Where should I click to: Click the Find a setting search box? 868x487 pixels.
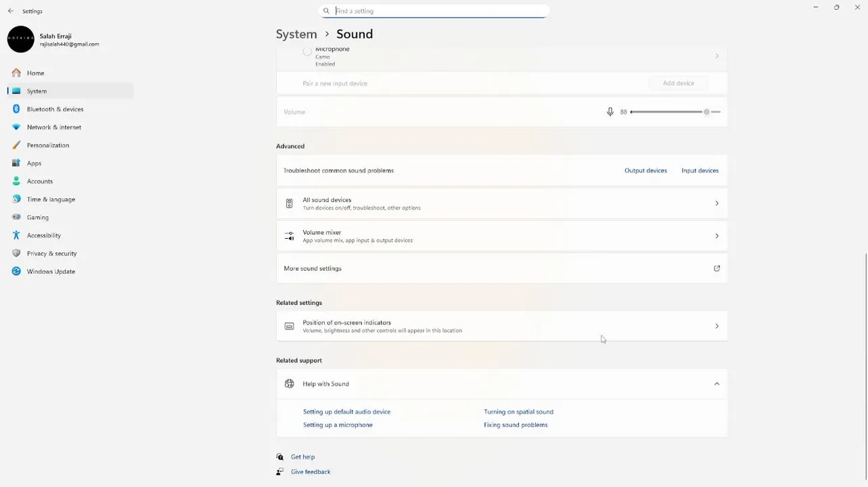coord(440,11)
